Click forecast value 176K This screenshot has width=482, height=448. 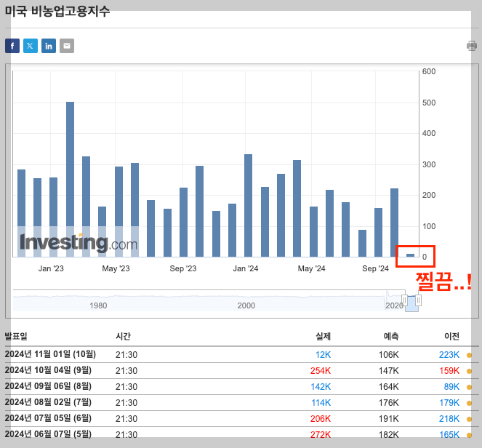388,403
